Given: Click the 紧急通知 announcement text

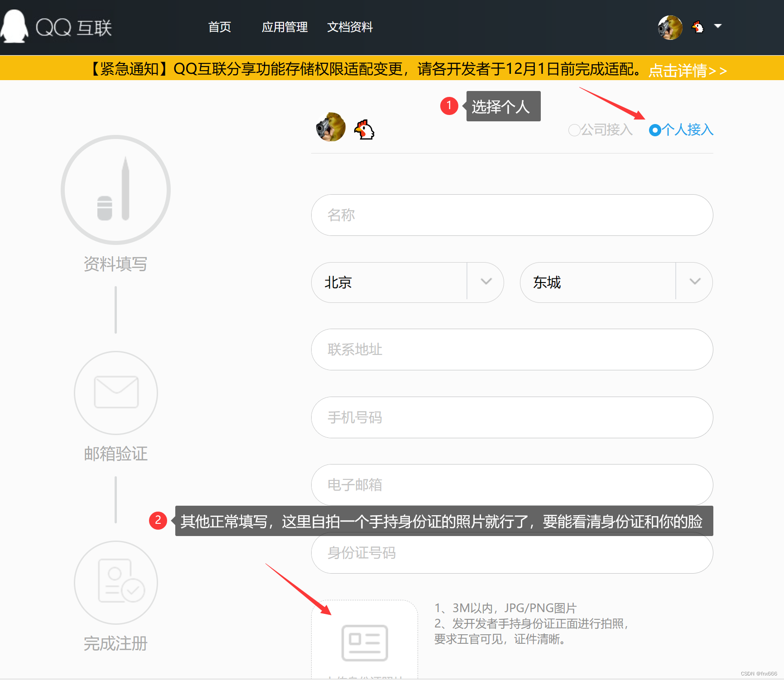Looking at the screenshot, I should coord(364,69).
